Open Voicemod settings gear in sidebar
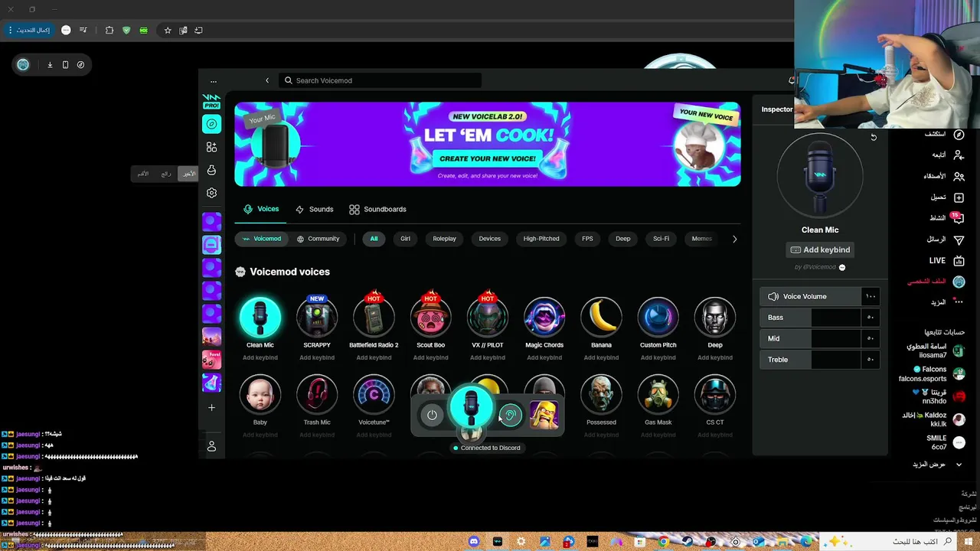 pyautogui.click(x=212, y=193)
